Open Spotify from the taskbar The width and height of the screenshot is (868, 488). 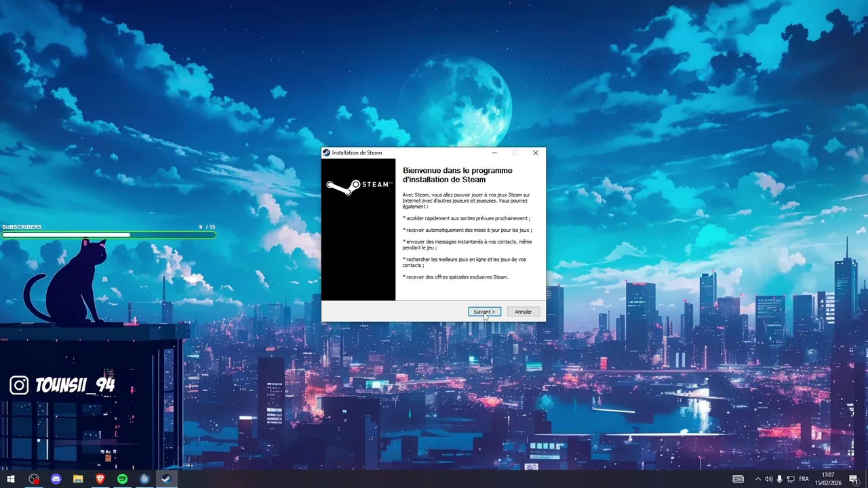pyautogui.click(x=122, y=479)
